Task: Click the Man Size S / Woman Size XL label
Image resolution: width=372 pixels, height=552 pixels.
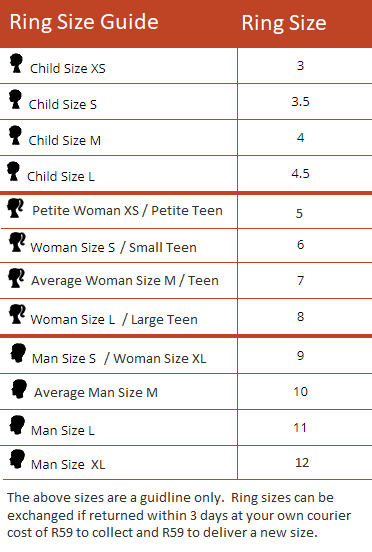Action: click(x=119, y=359)
